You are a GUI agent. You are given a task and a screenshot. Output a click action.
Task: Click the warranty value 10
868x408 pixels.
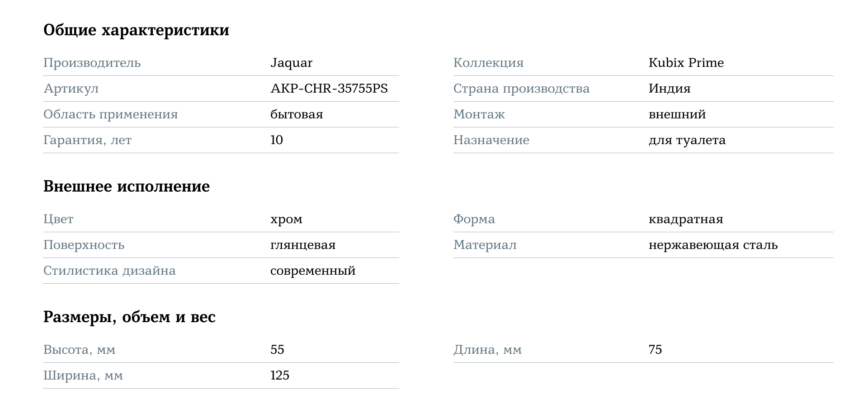pos(276,140)
